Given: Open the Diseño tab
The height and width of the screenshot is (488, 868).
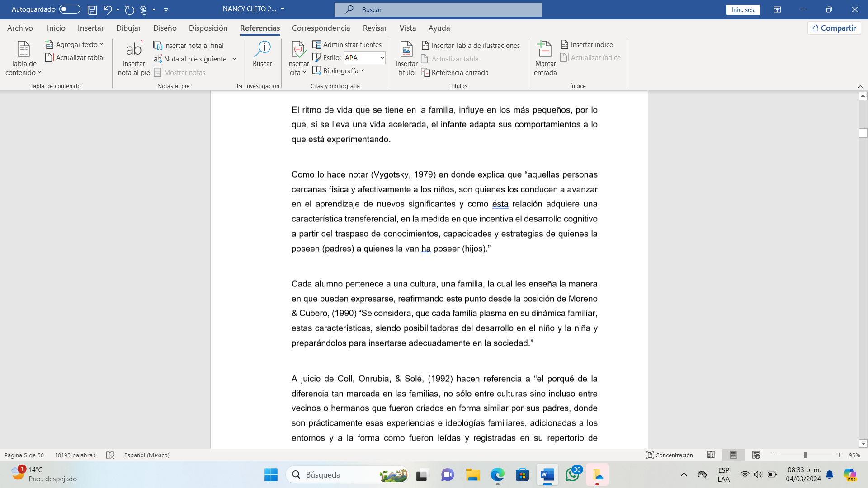Looking at the screenshot, I should coord(165,28).
